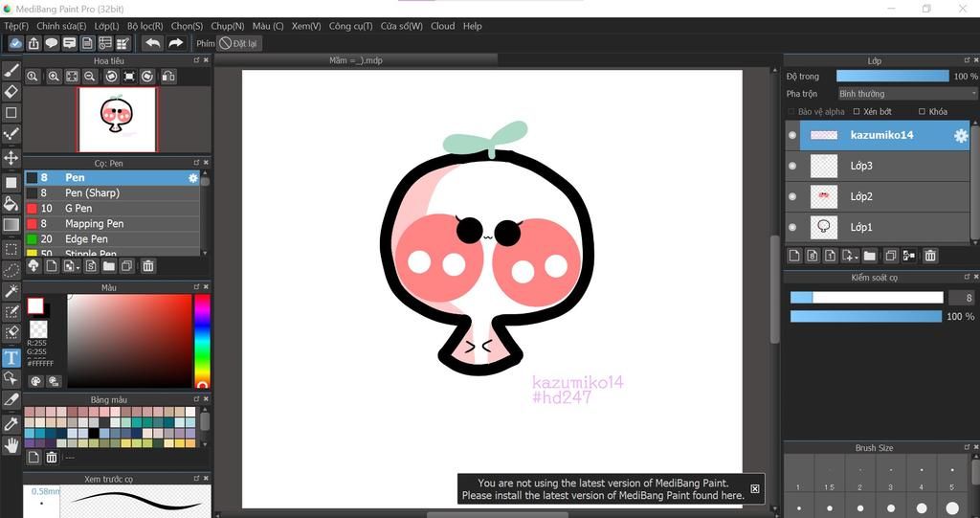The image size is (980, 518).
Task: Toggle the Khóa lock checkbox
Action: tap(922, 111)
